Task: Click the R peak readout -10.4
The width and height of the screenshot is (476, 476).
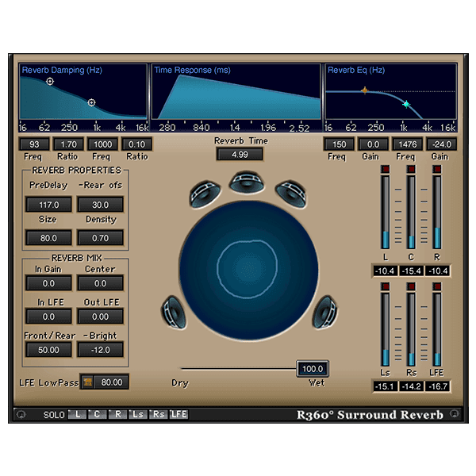Action: click(x=437, y=271)
